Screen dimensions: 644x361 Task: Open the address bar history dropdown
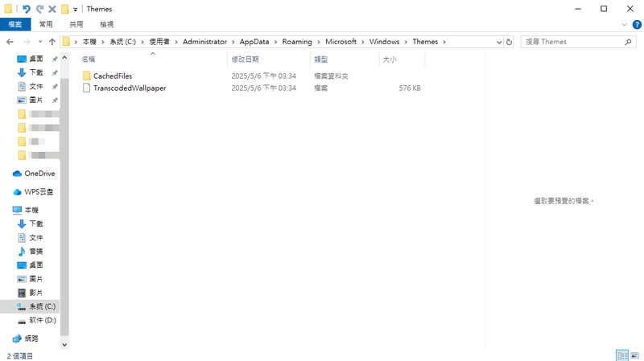coord(498,43)
